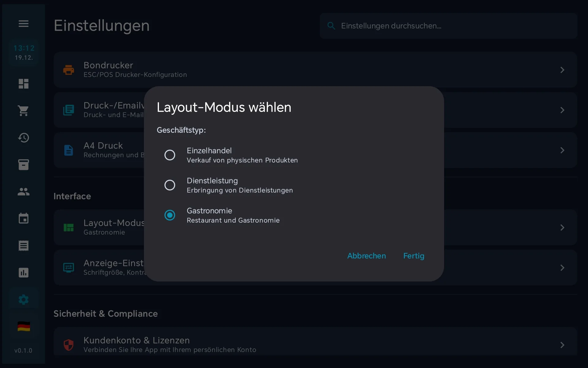The height and width of the screenshot is (368, 588).
Task: Expand the Anzeige-Einstellungen row chevron
Action: click(562, 268)
